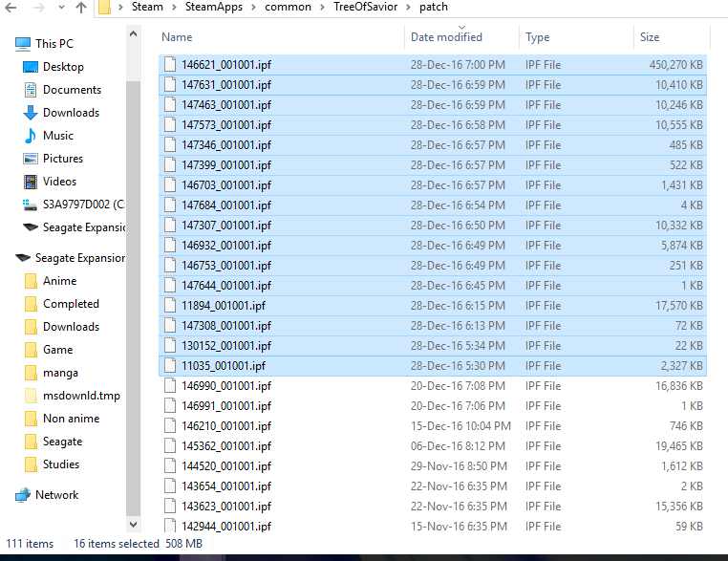
Task: Collapse the Seagate Expansion drive tree
Action: click(x=7, y=258)
